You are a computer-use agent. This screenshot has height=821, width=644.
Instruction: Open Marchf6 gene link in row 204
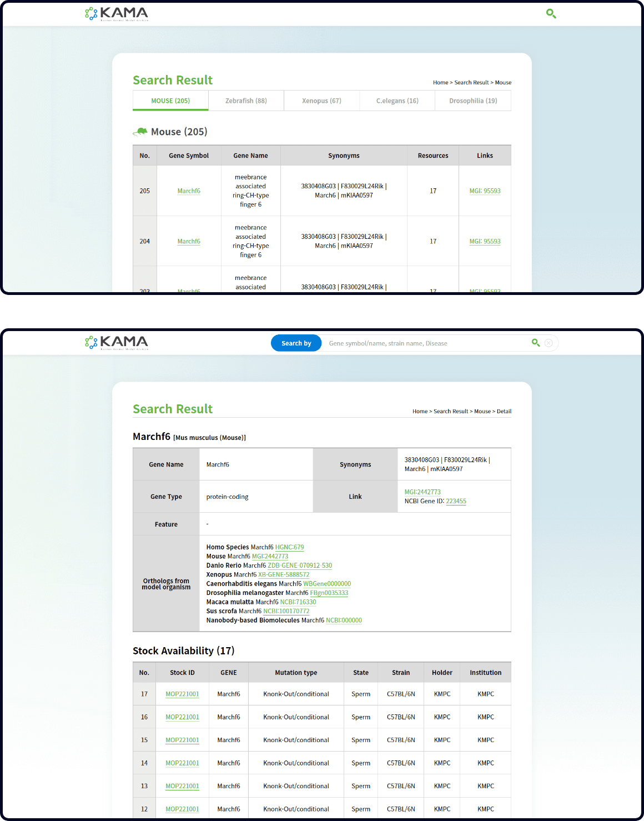point(189,241)
